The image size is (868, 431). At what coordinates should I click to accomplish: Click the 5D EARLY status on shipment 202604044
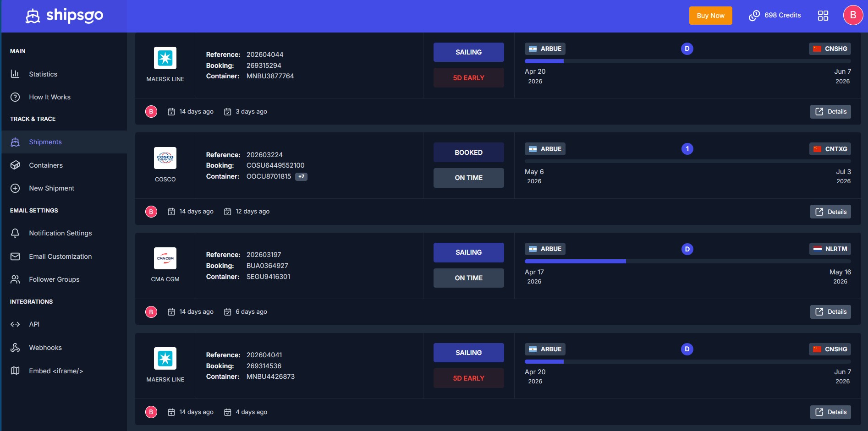[468, 77]
